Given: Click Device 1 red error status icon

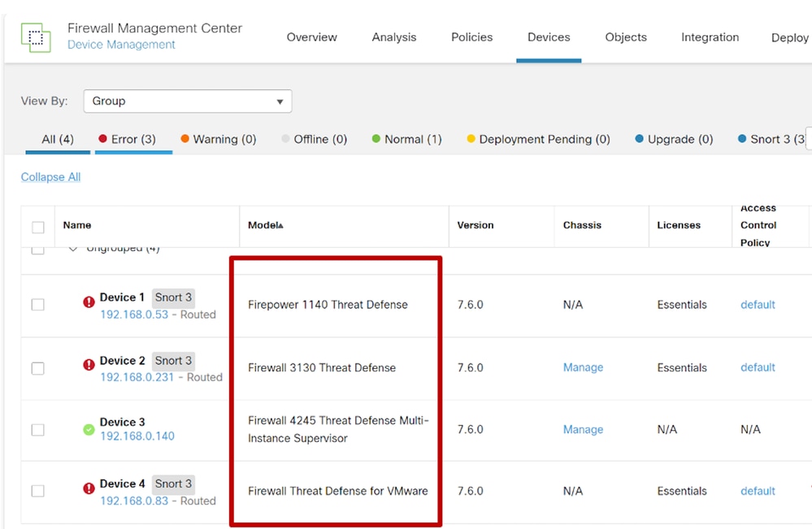Looking at the screenshot, I should (89, 301).
